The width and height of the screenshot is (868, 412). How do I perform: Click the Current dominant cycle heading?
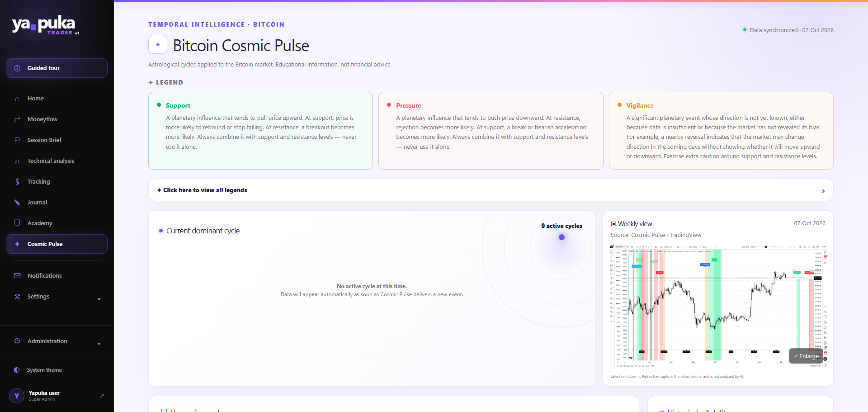pyautogui.click(x=203, y=231)
